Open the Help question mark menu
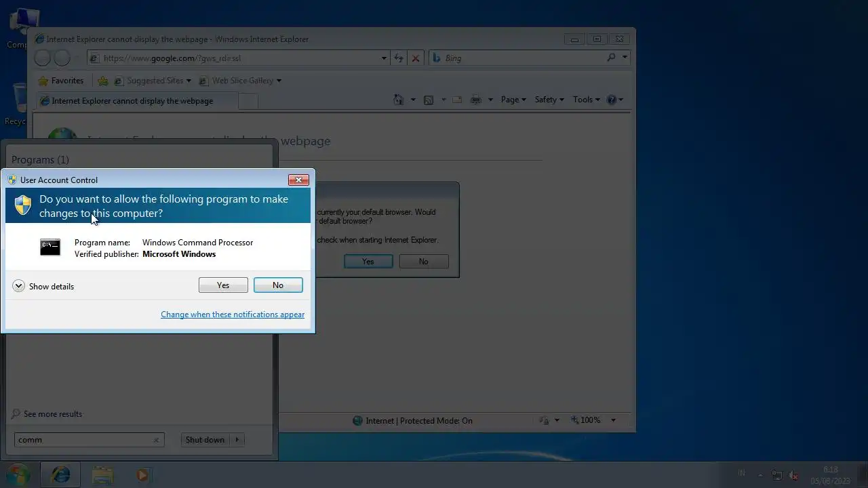868x488 pixels. 614,100
